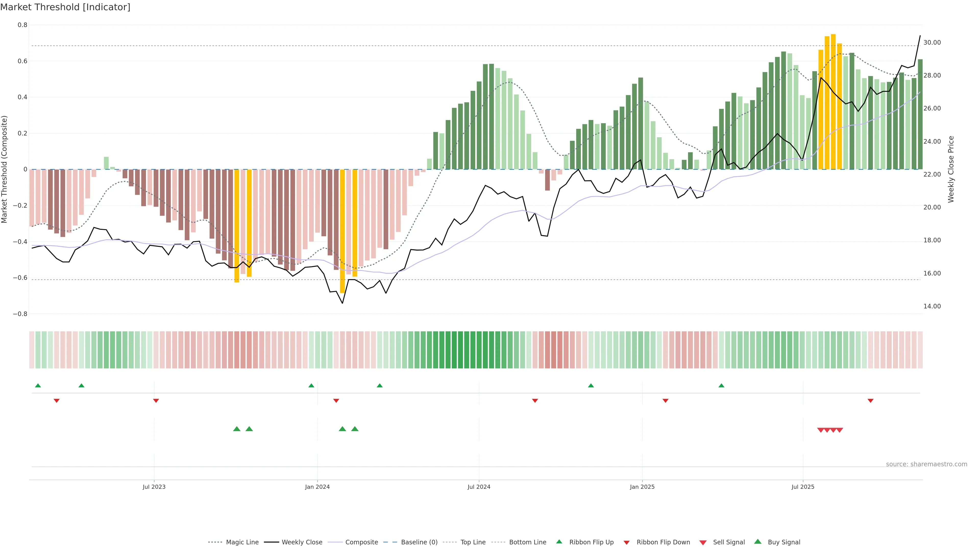Click first buy signal triangle near late 2023
Image resolution: width=980 pixels, height=551 pixels.
237,429
